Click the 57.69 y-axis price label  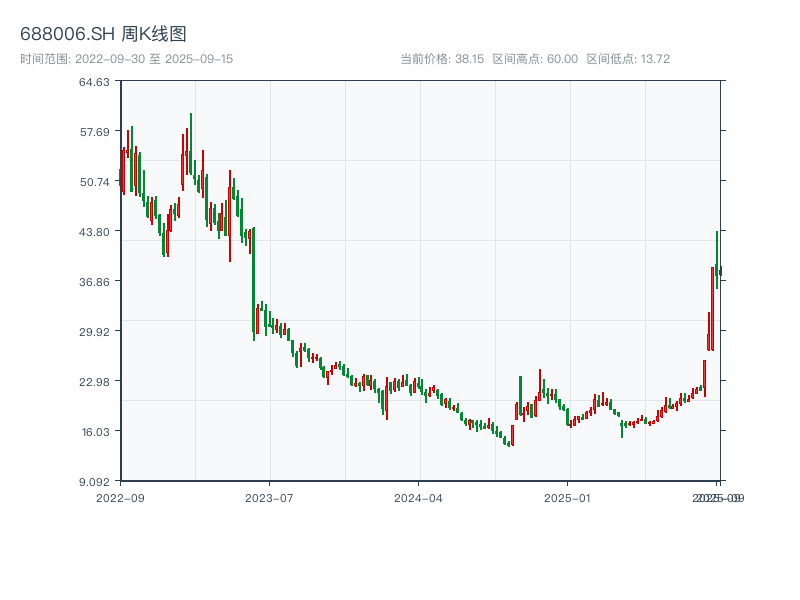click(95, 131)
